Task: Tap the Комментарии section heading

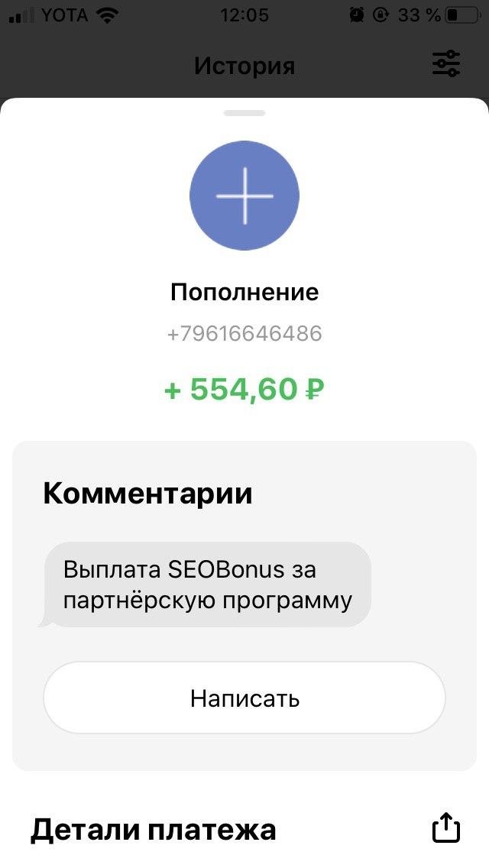Action: (x=148, y=493)
